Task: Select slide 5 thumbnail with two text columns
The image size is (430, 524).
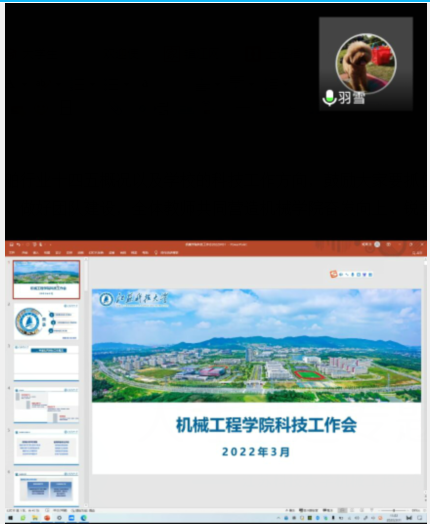Action: click(x=46, y=447)
